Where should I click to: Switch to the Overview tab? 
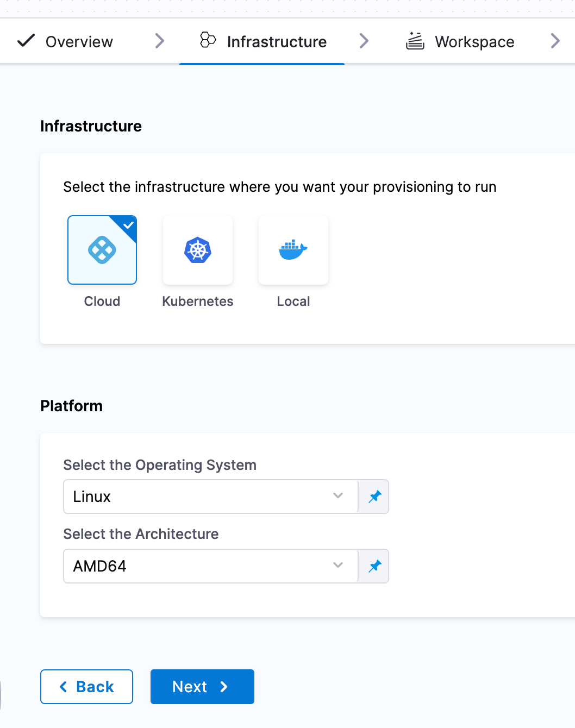click(79, 42)
